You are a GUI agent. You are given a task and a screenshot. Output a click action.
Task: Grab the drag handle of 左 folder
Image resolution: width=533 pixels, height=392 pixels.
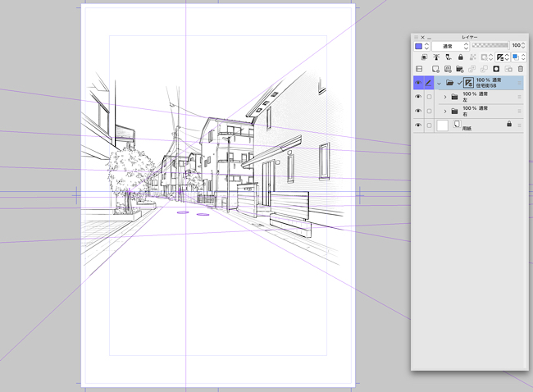519,97
